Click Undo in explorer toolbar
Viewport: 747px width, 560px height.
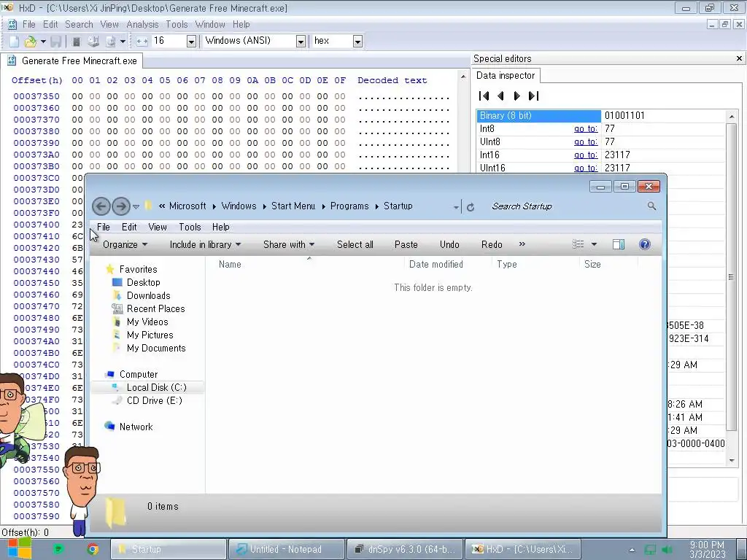coord(449,244)
